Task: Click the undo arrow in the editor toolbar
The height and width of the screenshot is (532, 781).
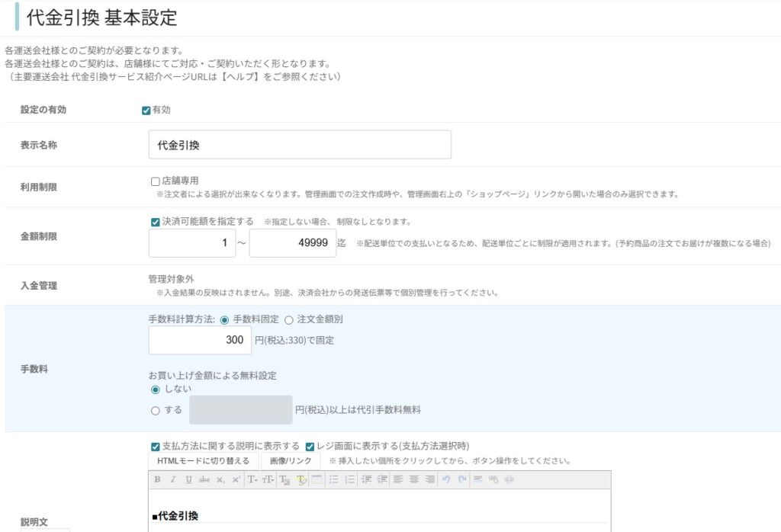Action: 446,479
